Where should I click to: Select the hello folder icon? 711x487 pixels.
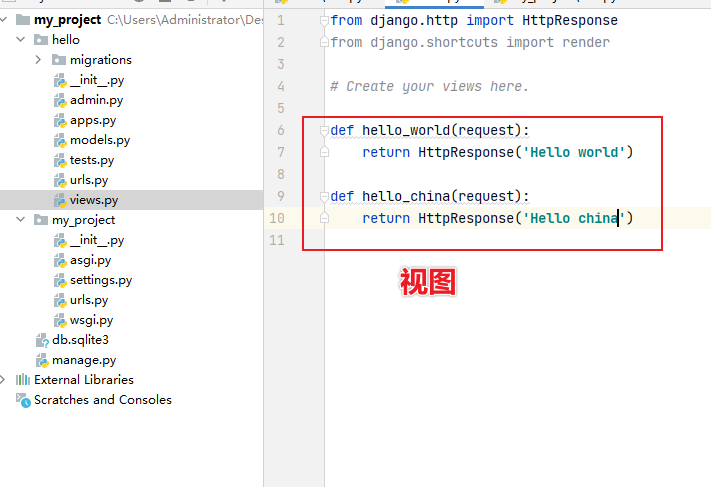coord(41,40)
